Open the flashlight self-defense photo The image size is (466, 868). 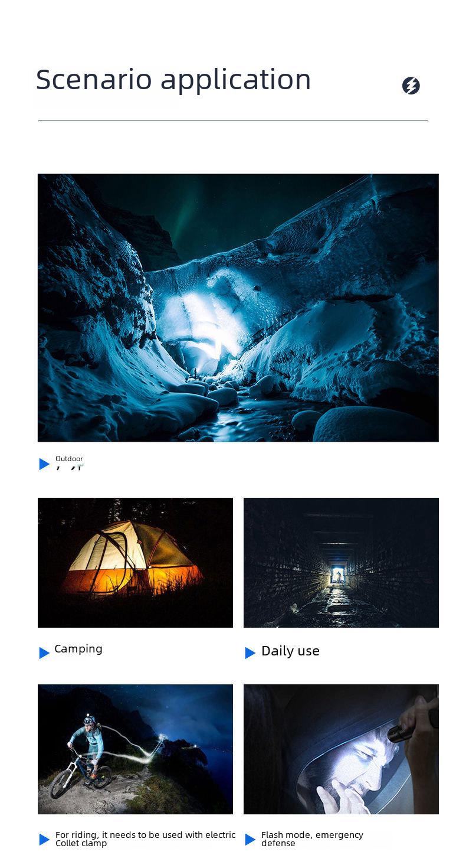tap(341, 749)
